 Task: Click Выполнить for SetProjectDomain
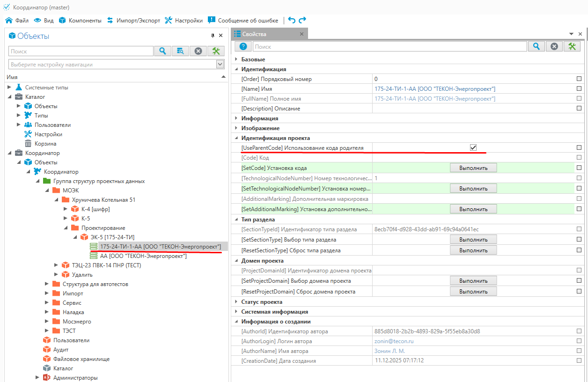tap(473, 281)
